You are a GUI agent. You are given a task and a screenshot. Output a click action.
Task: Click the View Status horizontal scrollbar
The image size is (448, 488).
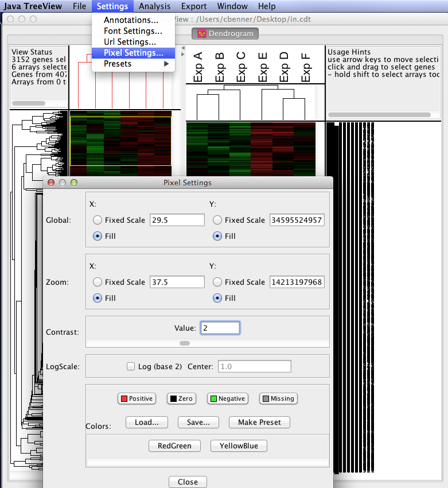[29, 103]
